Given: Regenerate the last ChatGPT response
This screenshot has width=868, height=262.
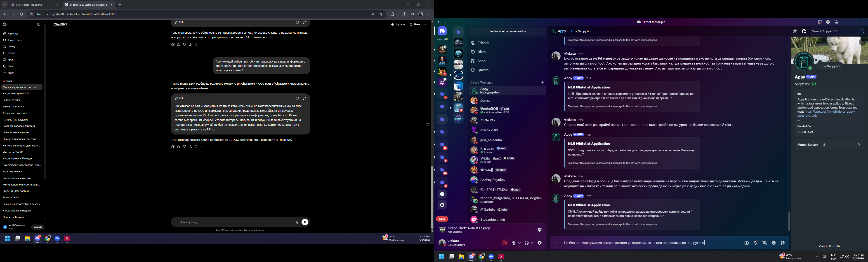Looking at the screenshot, I should click(x=196, y=147).
